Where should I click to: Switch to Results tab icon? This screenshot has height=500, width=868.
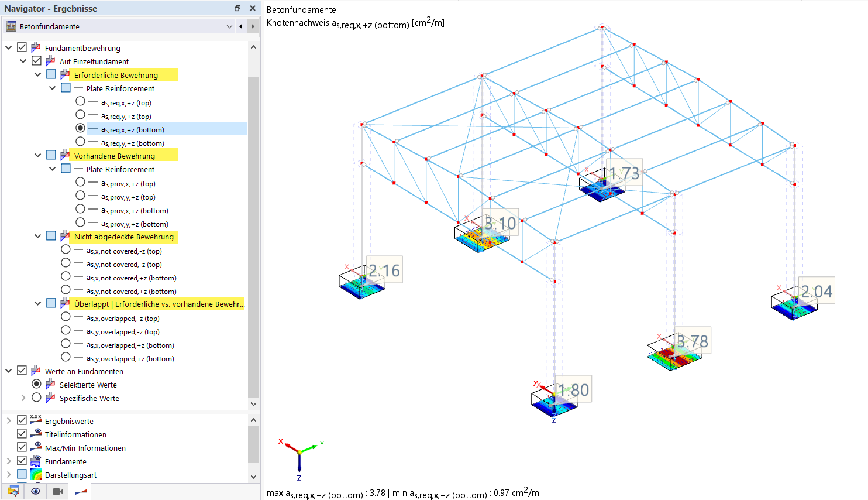[81, 491]
